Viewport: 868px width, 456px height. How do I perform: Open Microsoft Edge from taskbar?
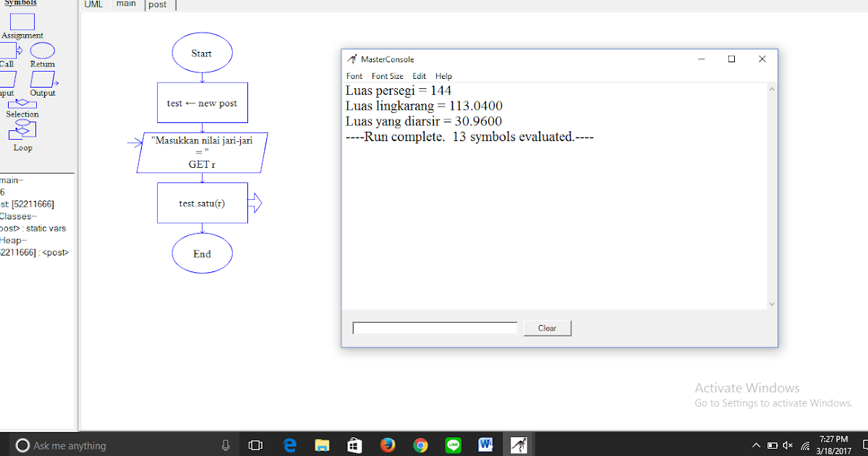(290, 445)
